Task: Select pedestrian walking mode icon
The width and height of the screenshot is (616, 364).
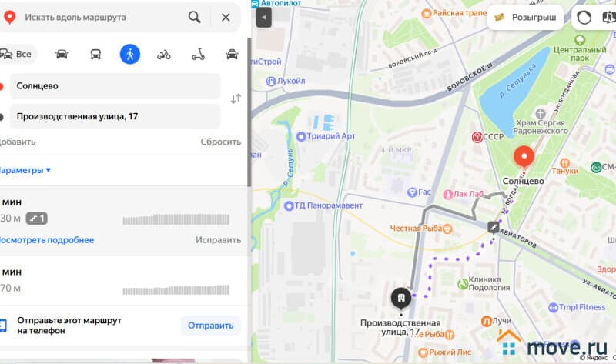Action: tap(130, 54)
